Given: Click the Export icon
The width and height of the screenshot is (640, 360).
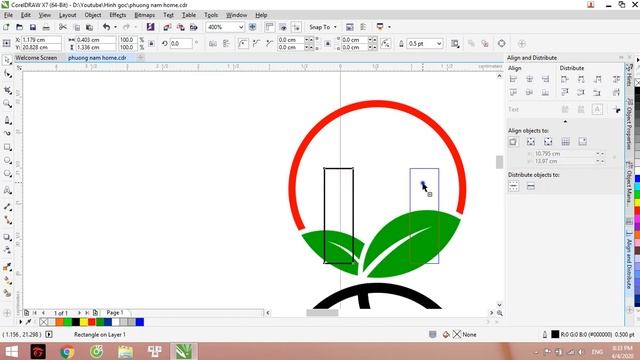Looking at the screenshot, I should (180, 27).
